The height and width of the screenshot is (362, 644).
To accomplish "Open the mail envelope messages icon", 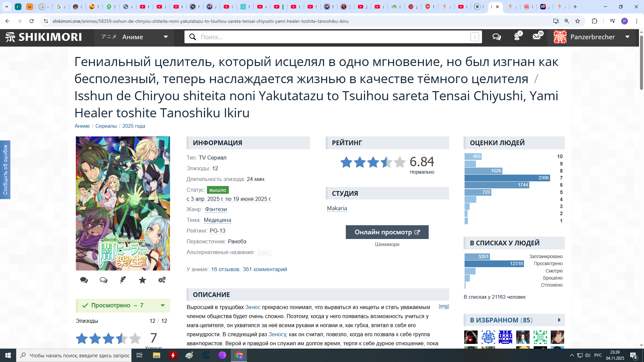I will [537, 37].
